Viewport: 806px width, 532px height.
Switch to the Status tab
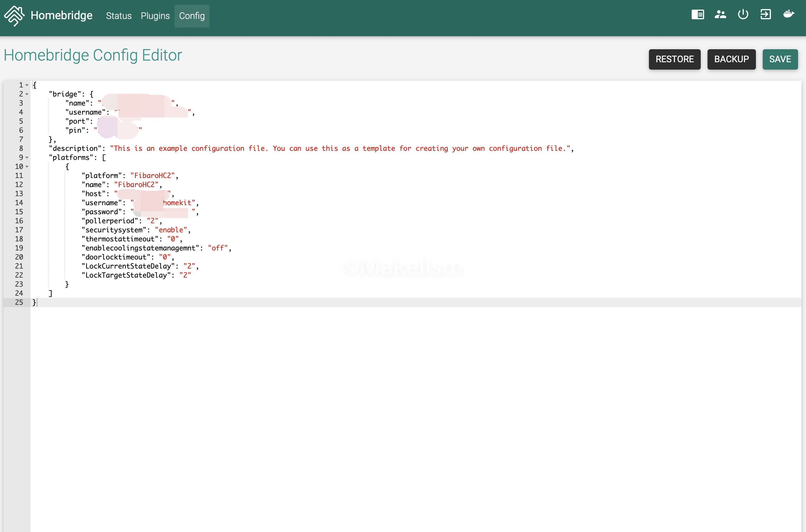(119, 16)
